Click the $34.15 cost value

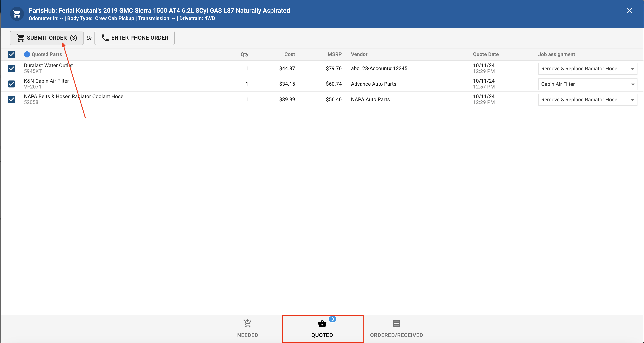coord(287,84)
